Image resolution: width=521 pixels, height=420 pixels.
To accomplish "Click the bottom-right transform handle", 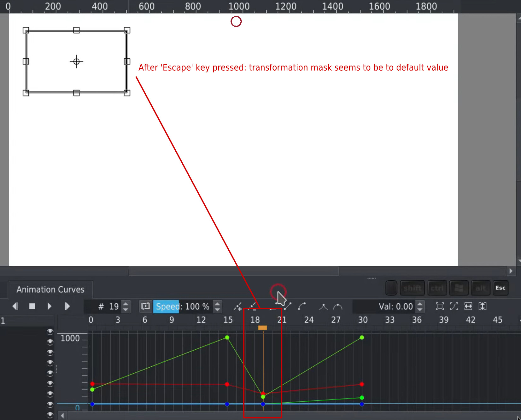I will click(127, 93).
